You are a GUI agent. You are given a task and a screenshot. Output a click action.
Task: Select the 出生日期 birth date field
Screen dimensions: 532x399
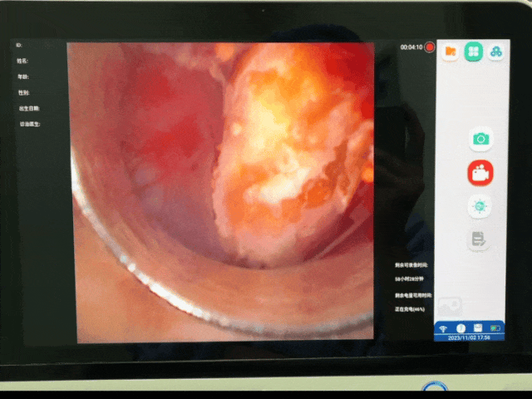point(28,108)
